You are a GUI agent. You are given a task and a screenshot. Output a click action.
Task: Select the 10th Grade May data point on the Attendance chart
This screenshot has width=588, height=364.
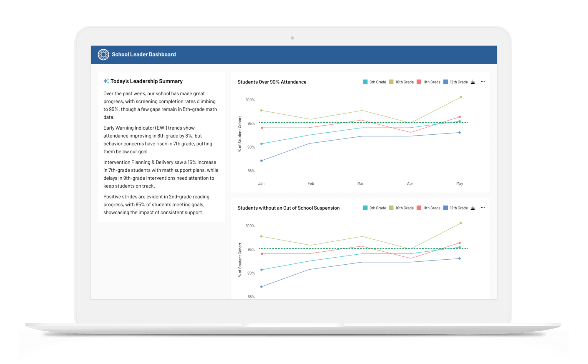[x=461, y=97]
